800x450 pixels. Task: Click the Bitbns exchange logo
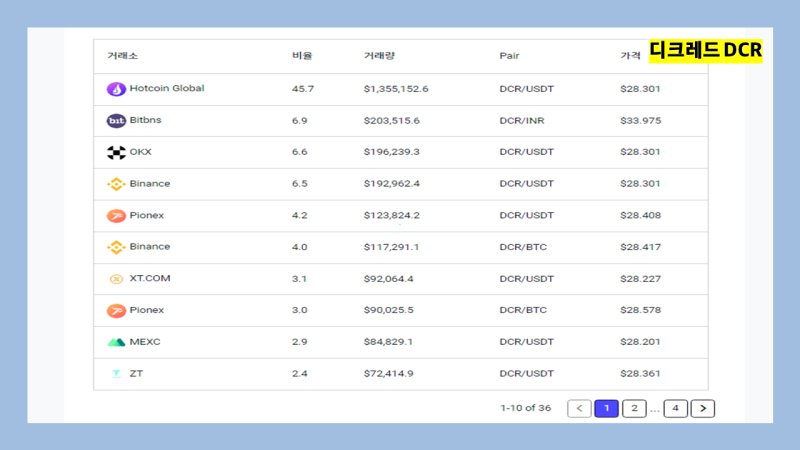coord(116,120)
